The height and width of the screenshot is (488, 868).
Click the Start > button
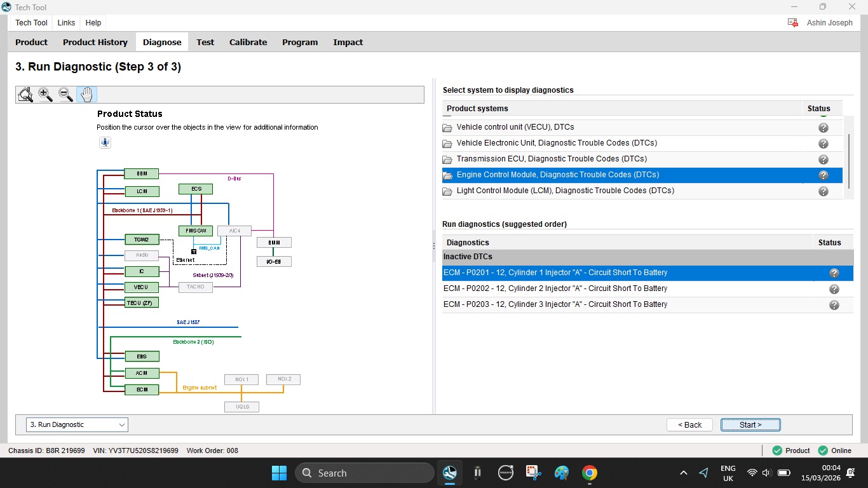[750, 425]
